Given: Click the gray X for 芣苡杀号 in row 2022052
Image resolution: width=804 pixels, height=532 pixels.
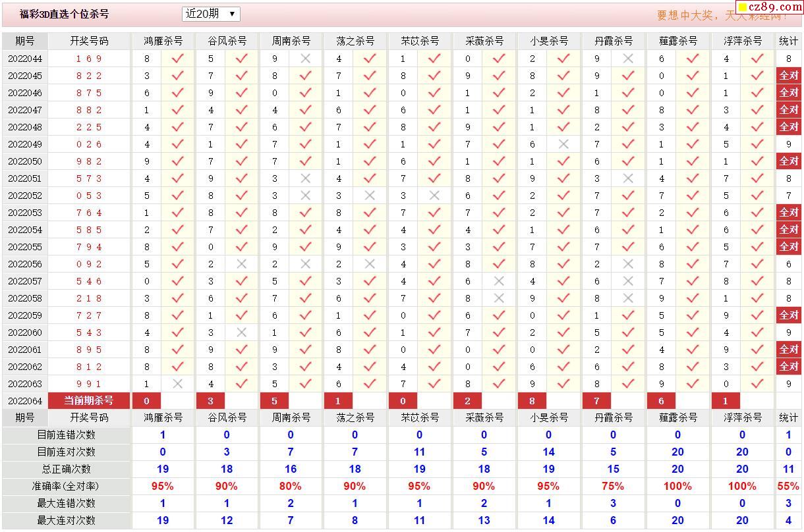Looking at the screenshot, I should point(434,196).
